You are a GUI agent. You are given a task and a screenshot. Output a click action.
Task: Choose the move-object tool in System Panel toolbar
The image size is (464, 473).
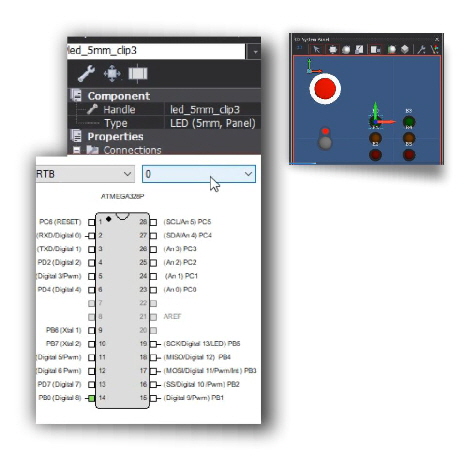click(332, 50)
